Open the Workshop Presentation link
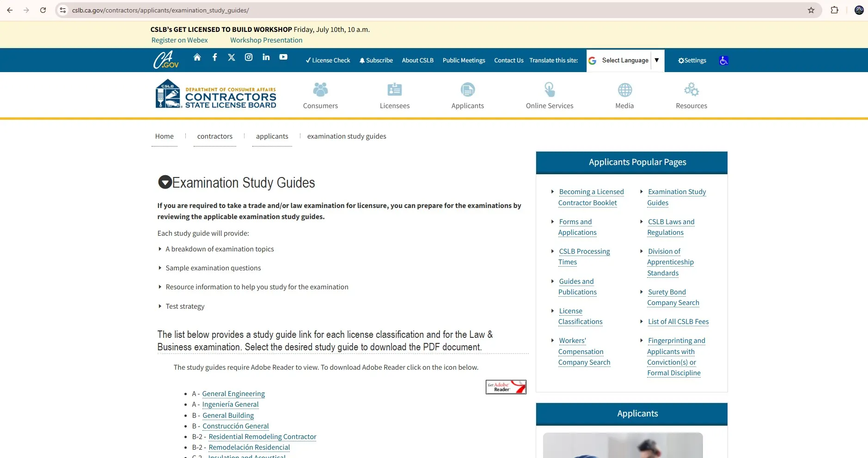Viewport: 868px width, 458px height. (266, 40)
